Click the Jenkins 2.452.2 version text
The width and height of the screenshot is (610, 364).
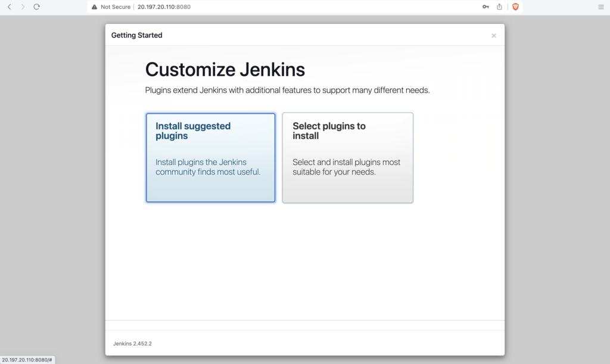(x=132, y=343)
